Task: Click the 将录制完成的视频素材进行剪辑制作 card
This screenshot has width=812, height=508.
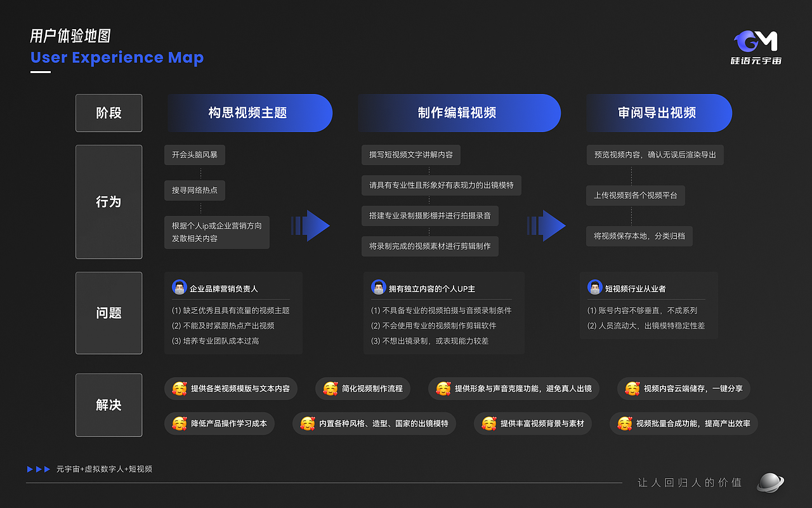Action: [x=430, y=246]
